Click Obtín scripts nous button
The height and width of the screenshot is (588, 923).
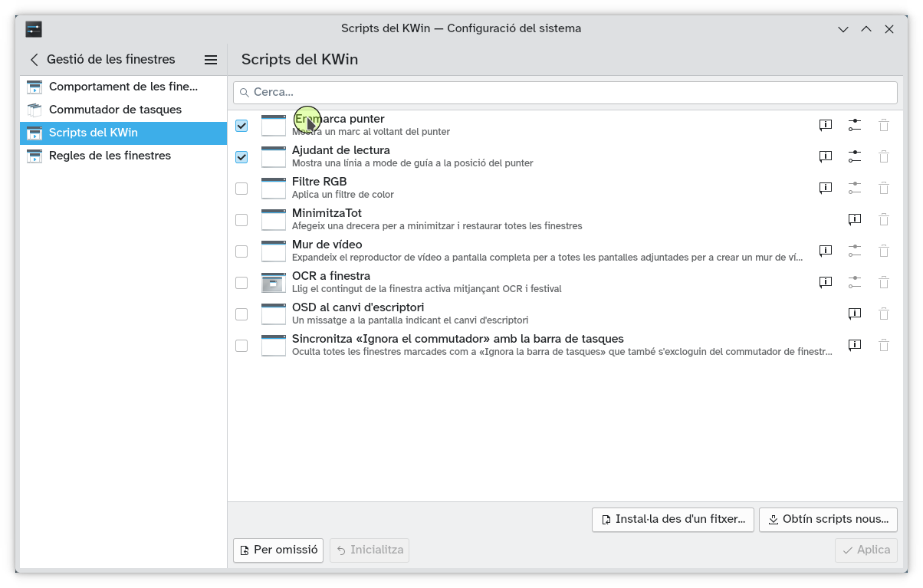pos(828,519)
